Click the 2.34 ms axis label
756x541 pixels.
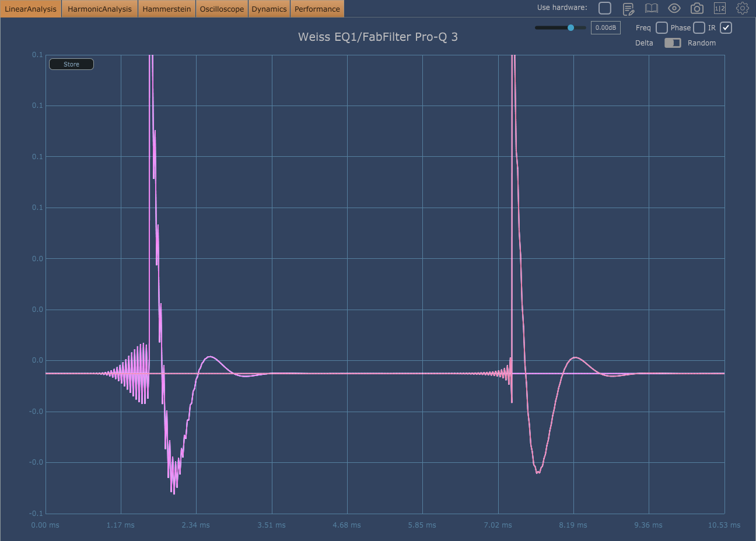tap(196, 525)
